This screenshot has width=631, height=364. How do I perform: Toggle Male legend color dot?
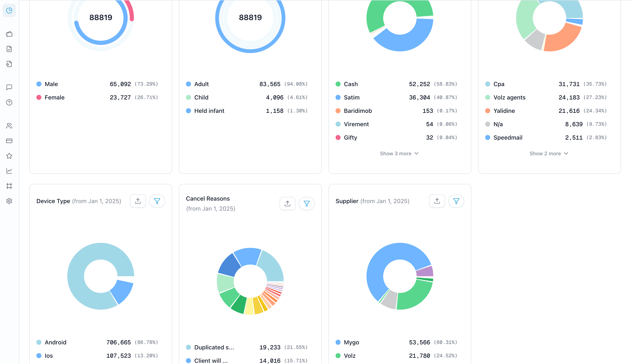pyautogui.click(x=39, y=84)
